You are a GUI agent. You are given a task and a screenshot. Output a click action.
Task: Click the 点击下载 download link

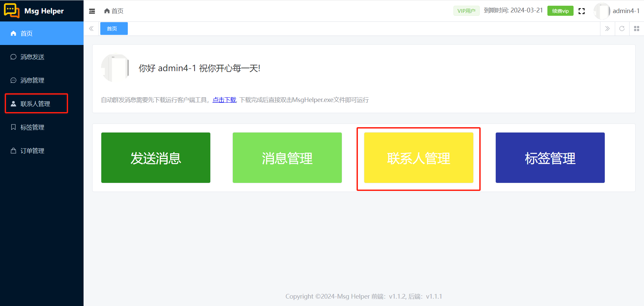pyautogui.click(x=224, y=100)
